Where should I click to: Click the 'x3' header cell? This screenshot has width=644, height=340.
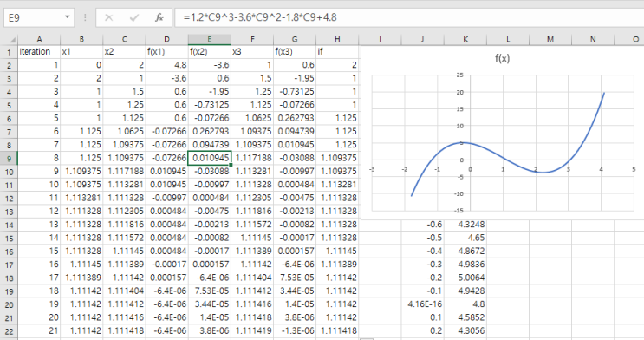[252, 51]
